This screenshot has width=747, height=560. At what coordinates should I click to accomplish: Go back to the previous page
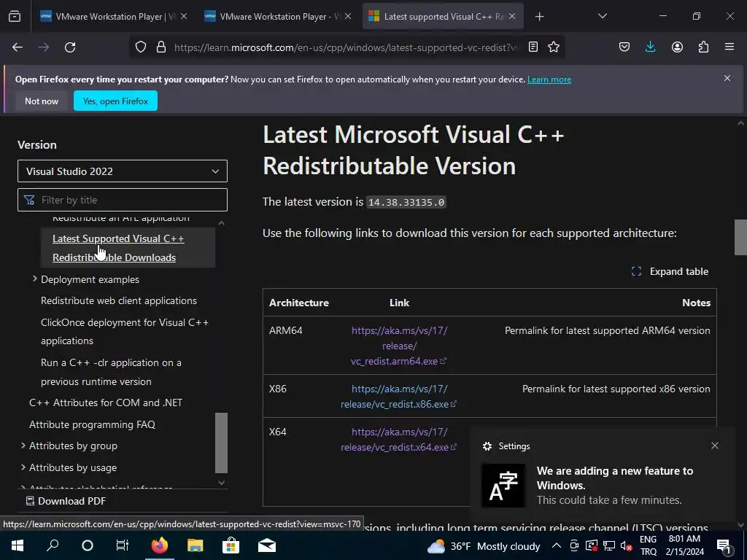click(18, 47)
